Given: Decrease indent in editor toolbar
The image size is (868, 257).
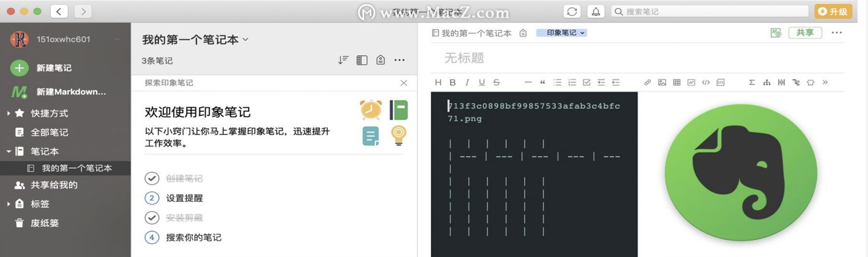Looking at the screenshot, I should [615, 82].
